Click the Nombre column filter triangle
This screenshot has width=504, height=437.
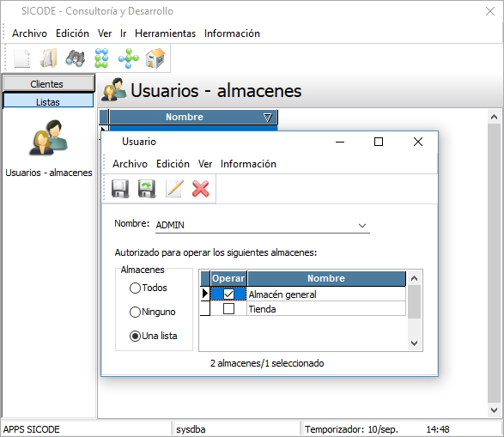(267, 118)
